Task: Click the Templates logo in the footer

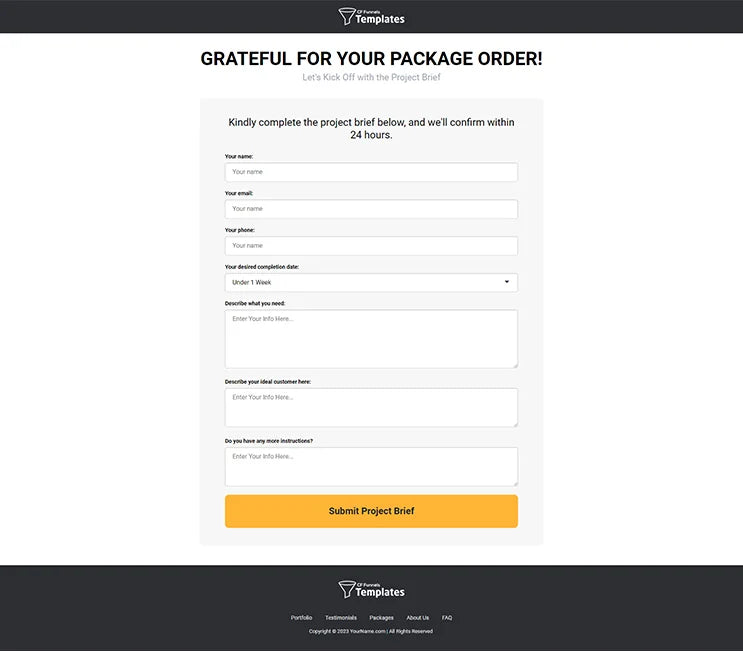Action: (x=371, y=590)
